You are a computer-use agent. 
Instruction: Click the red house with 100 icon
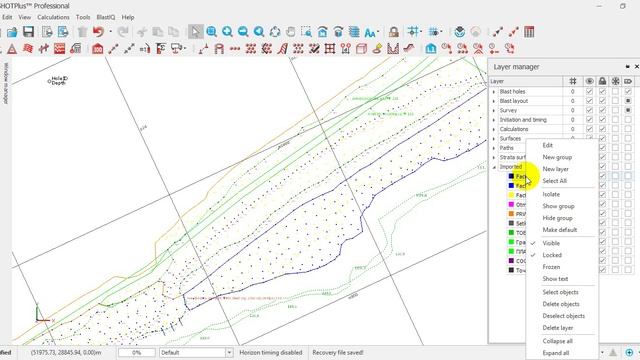(98, 49)
